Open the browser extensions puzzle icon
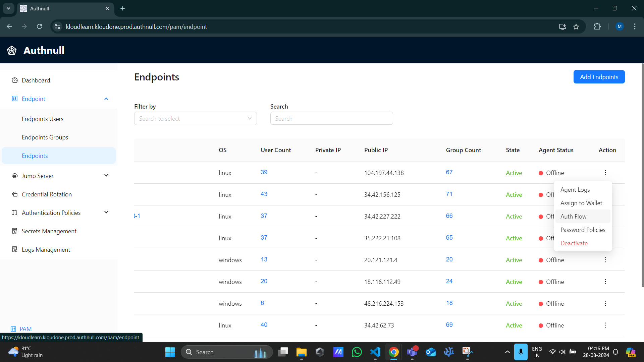The height and width of the screenshot is (362, 644). coord(598,26)
